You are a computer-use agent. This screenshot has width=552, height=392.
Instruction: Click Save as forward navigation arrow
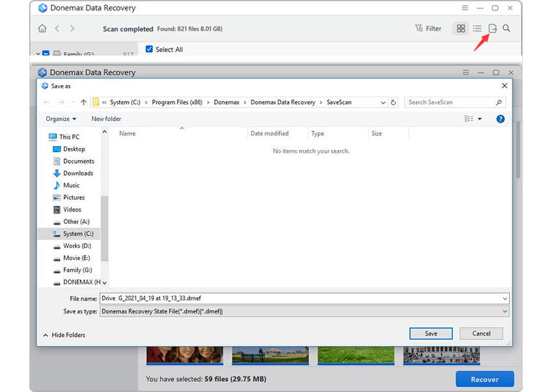click(x=61, y=103)
